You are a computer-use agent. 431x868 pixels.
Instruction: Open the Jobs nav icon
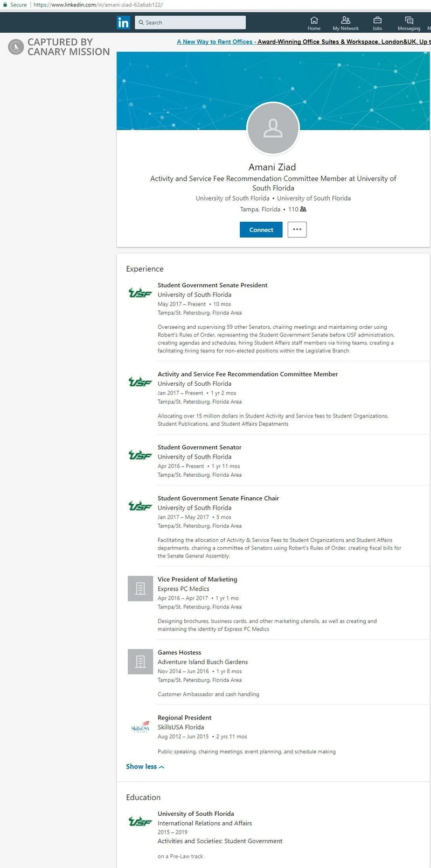pyautogui.click(x=377, y=23)
